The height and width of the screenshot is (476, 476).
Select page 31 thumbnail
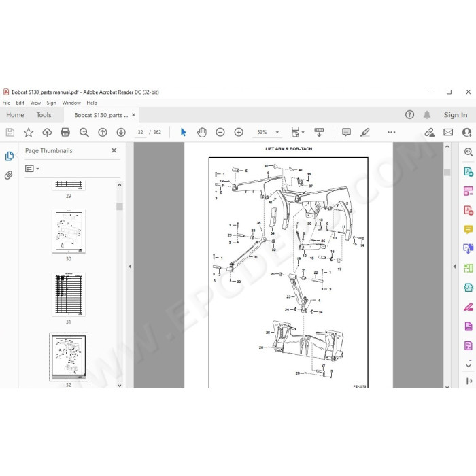click(x=69, y=294)
